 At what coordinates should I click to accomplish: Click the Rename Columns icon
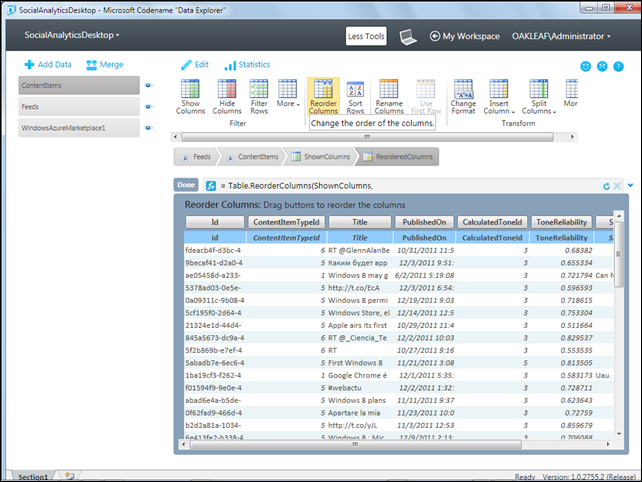(x=389, y=89)
